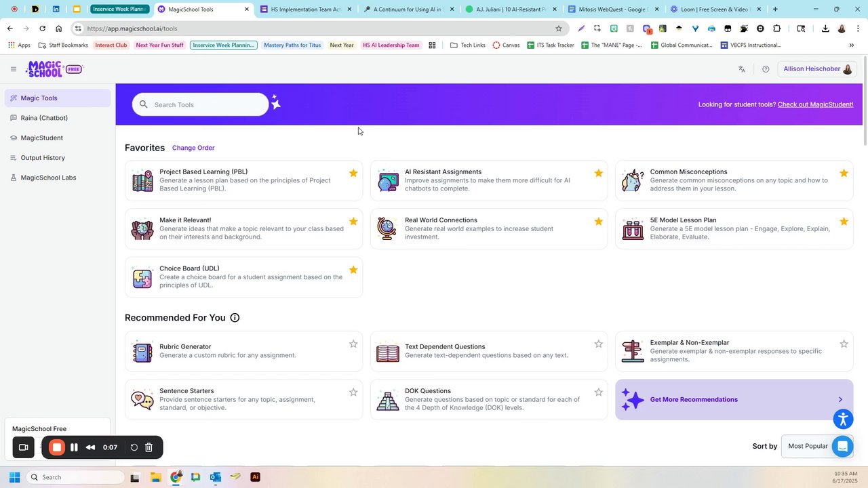Screen dimensions: 868x488
Task: Click the magic sparkle icon beside search
Action: pyautogui.click(x=275, y=102)
